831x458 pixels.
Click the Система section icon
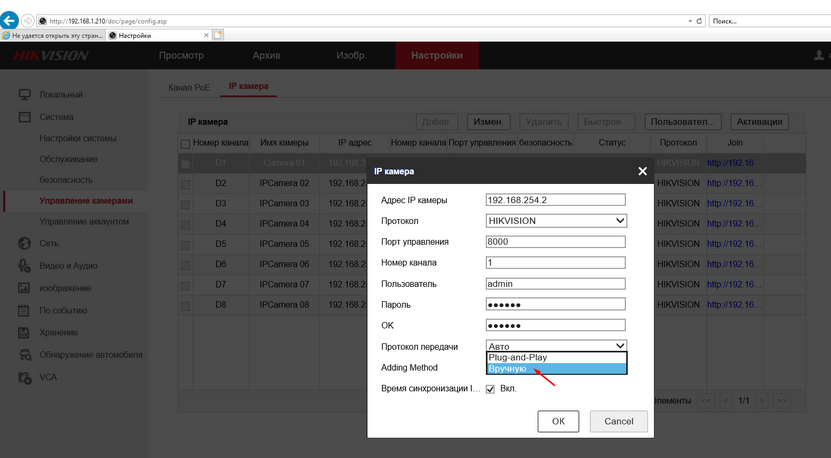pyautogui.click(x=24, y=117)
